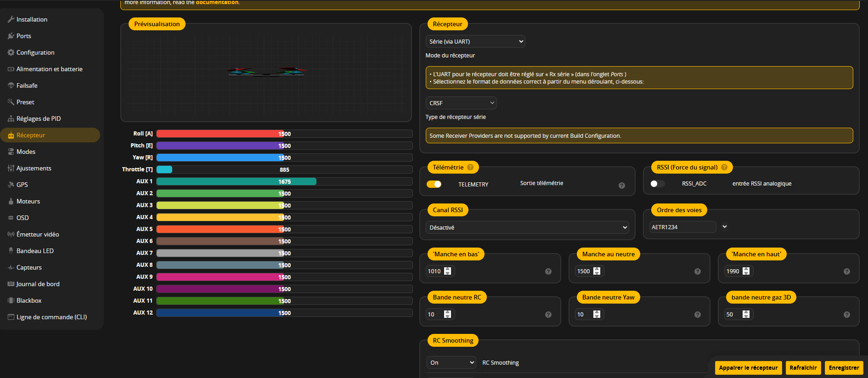
Task: Open the CRSF serial receiver type dropdown
Action: [461, 103]
